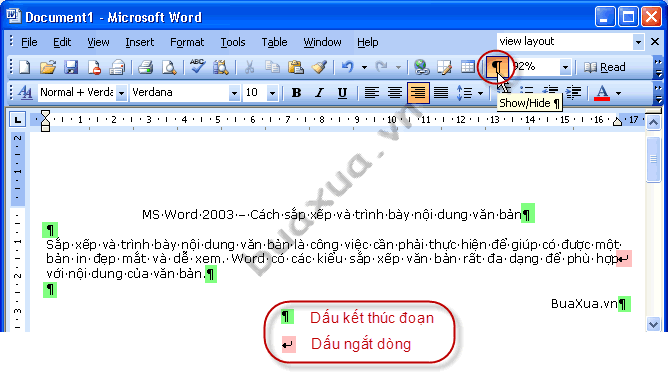Toggle the bullets list button

[527, 90]
